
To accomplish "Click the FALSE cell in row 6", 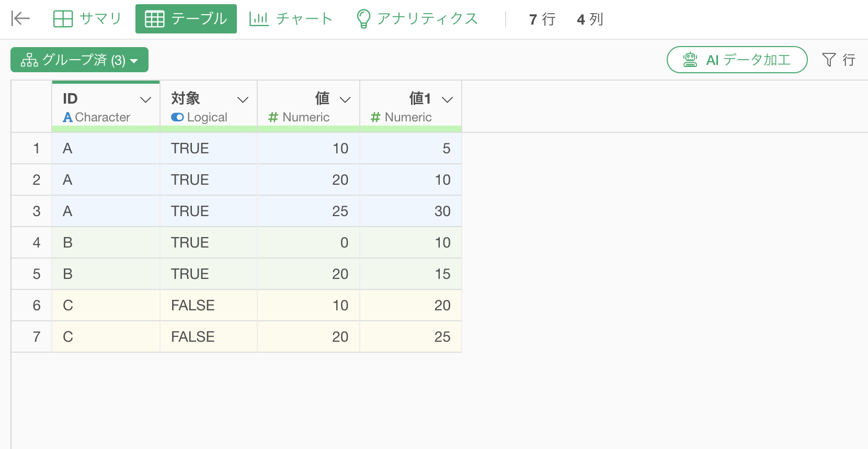I will coord(193,306).
